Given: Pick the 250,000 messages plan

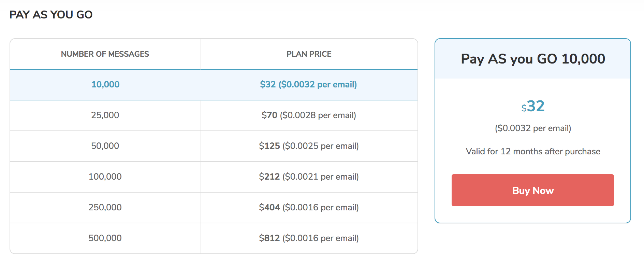Looking at the screenshot, I should (x=214, y=208).
